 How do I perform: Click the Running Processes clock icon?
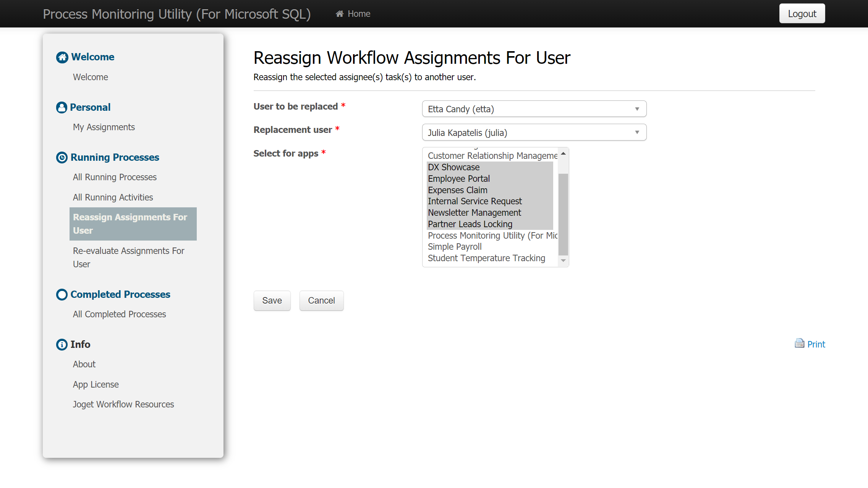pyautogui.click(x=62, y=157)
